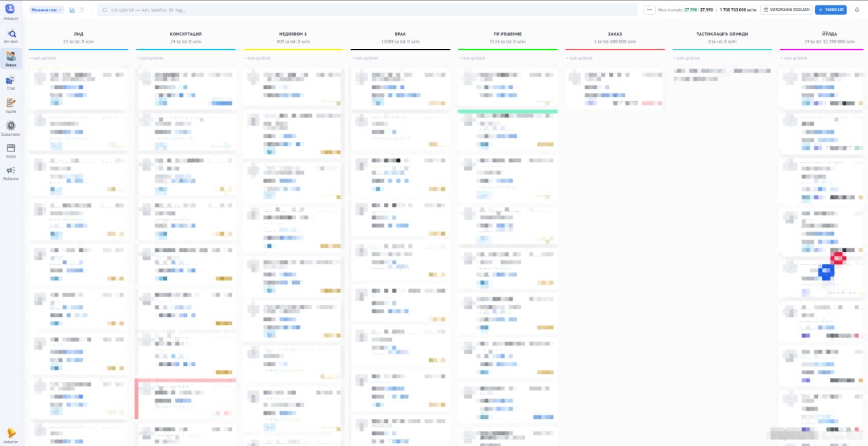Screen dimensions: 868x446
Task: Click the БРАК column header
Action: [400, 34]
